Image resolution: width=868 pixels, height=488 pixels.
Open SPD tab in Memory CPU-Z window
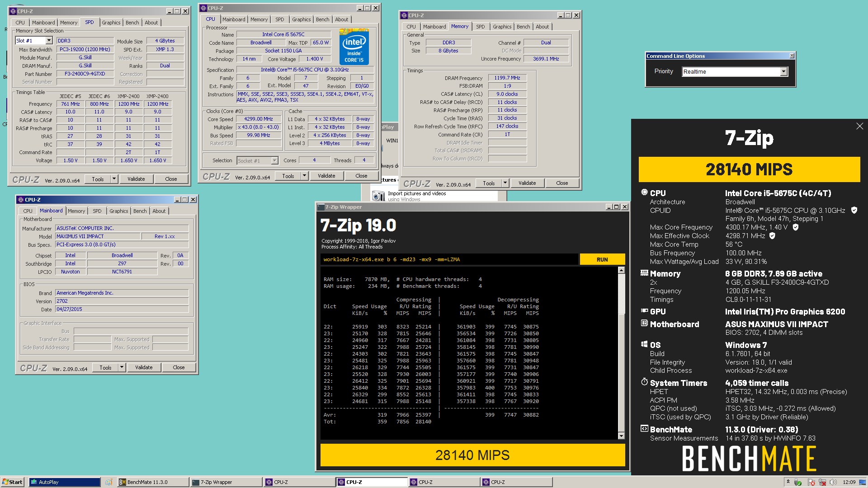click(480, 27)
